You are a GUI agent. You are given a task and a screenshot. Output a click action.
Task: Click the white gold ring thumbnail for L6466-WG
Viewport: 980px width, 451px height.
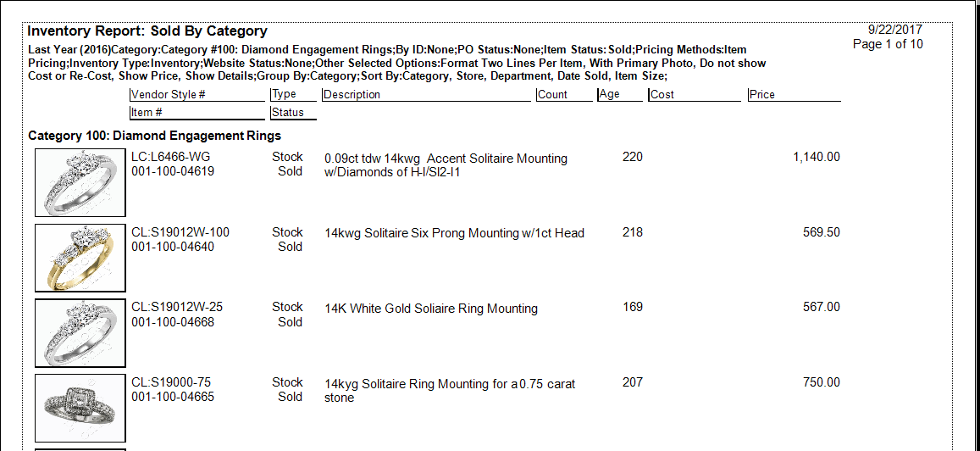pyautogui.click(x=80, y=182)
